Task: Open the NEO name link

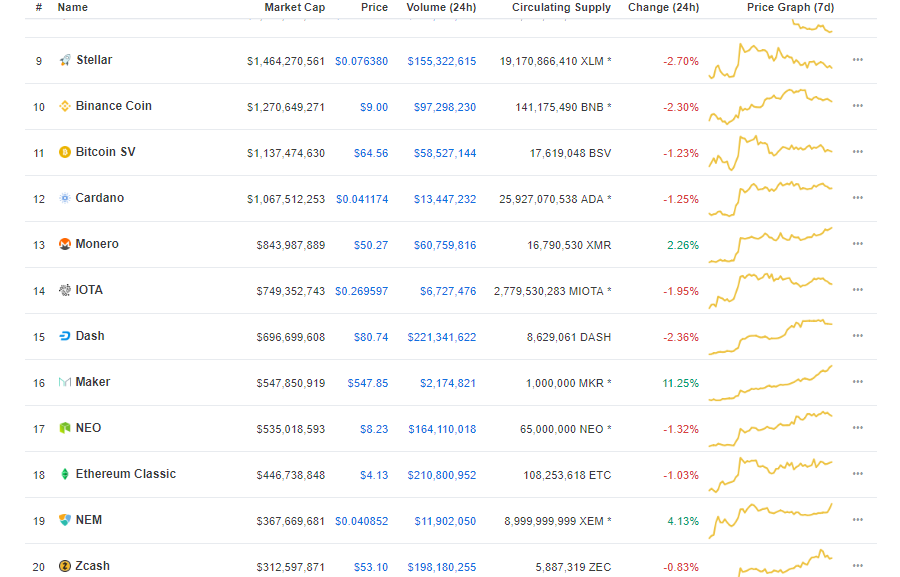Action: (88, 428)
